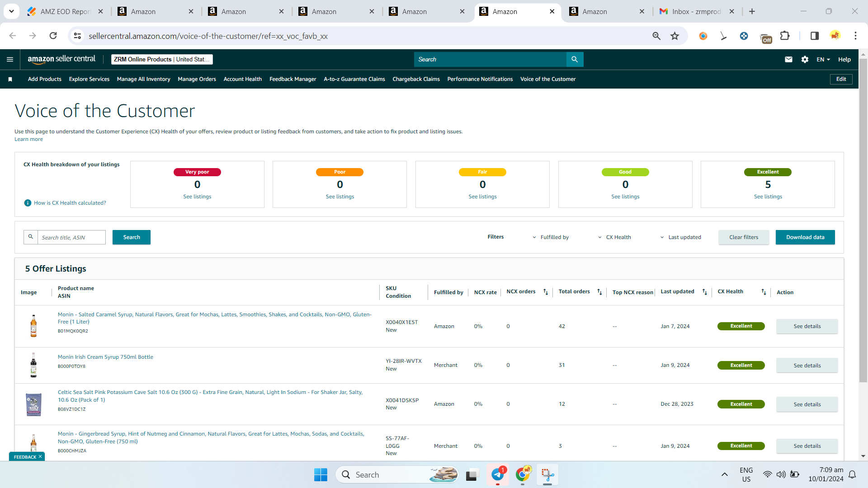Viewport: 868px width, 488px height.
Task: Open Account Health menu item
Action: pos(243,79)
